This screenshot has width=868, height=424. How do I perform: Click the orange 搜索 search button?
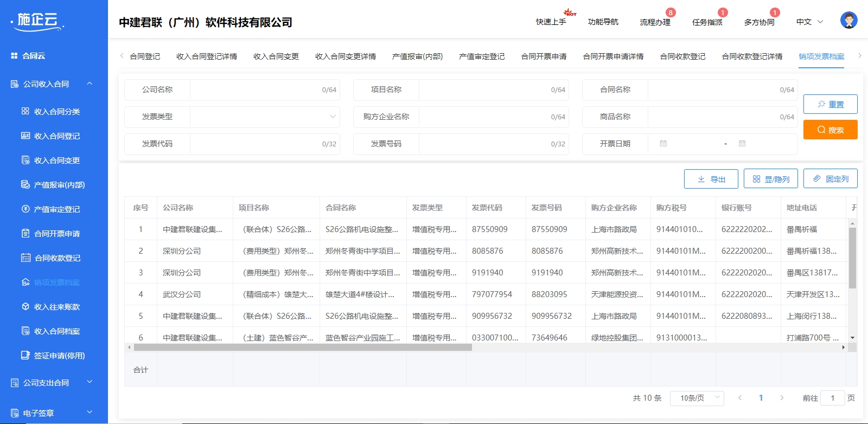(x=831, y=130)
